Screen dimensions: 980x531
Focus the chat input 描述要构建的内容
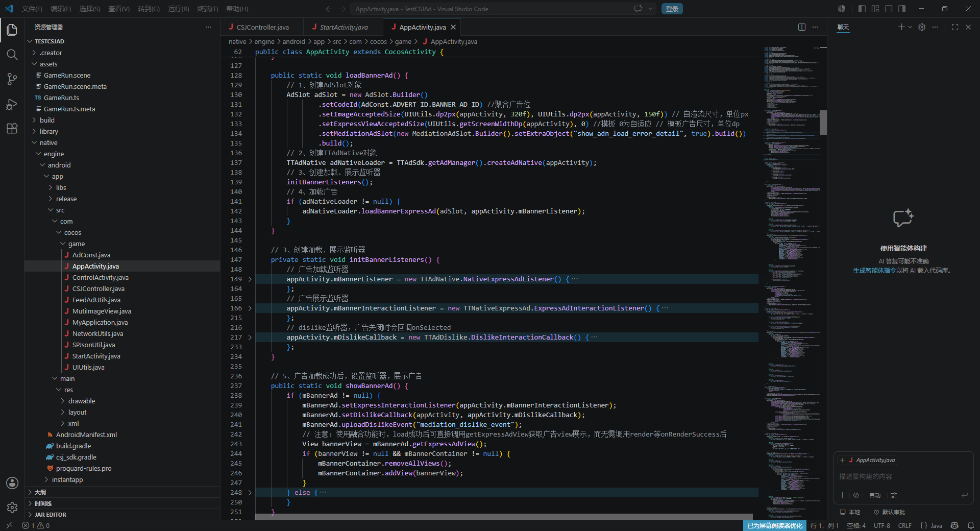point(903,476)
